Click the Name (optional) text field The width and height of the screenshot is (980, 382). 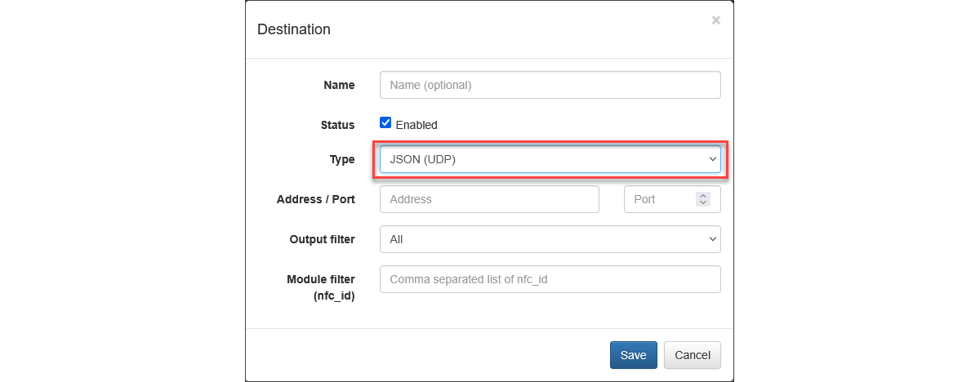tap(550, 85)
